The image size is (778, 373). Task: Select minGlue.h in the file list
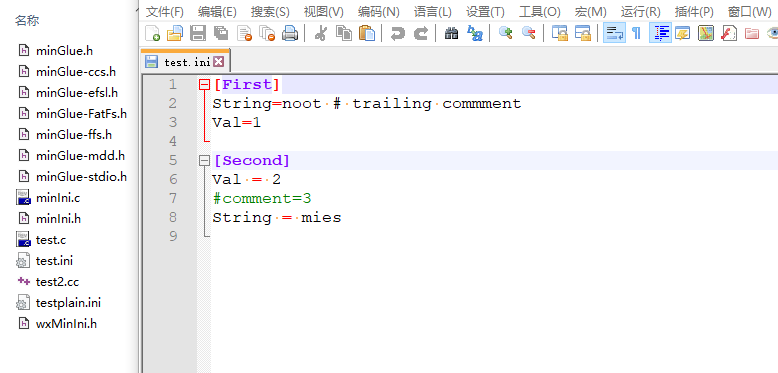tap(64, 51)
